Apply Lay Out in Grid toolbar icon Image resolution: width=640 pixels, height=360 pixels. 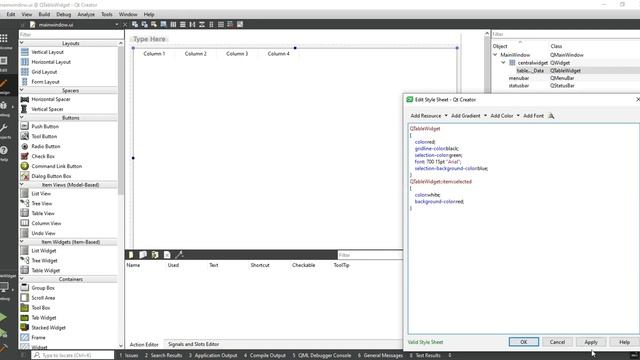(x=221, y=24)
